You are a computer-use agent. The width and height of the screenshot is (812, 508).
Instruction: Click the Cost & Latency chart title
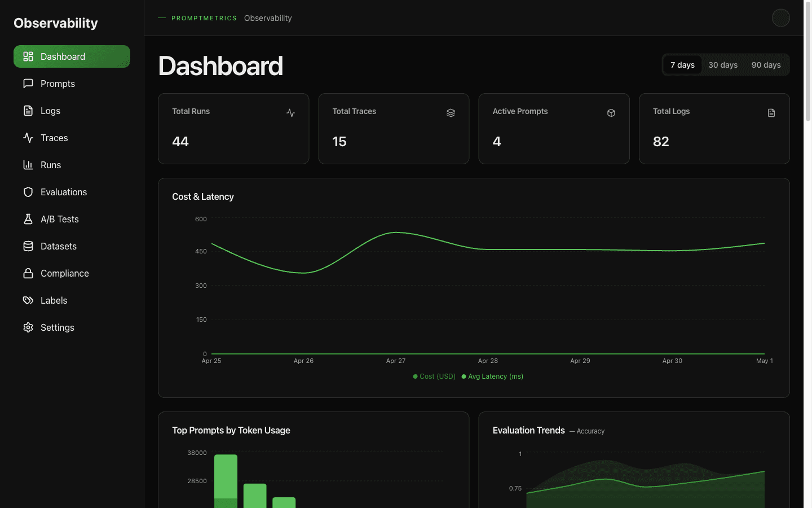[203, 196]
